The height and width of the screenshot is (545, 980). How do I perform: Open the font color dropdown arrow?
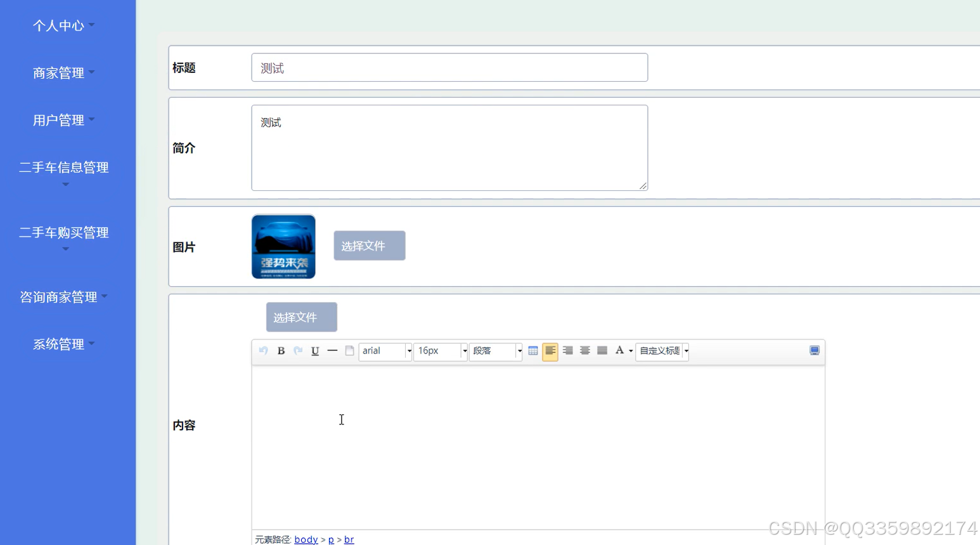coord(631,351)
